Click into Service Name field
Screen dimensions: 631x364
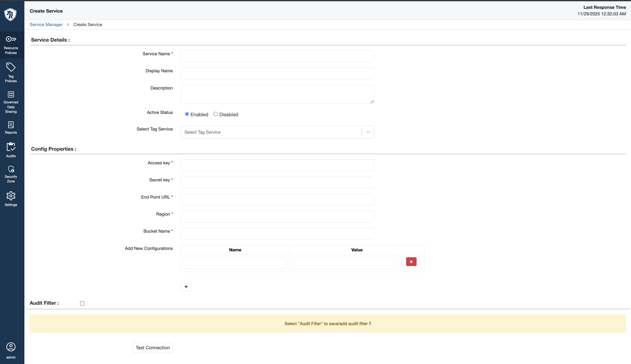point(277,56)
